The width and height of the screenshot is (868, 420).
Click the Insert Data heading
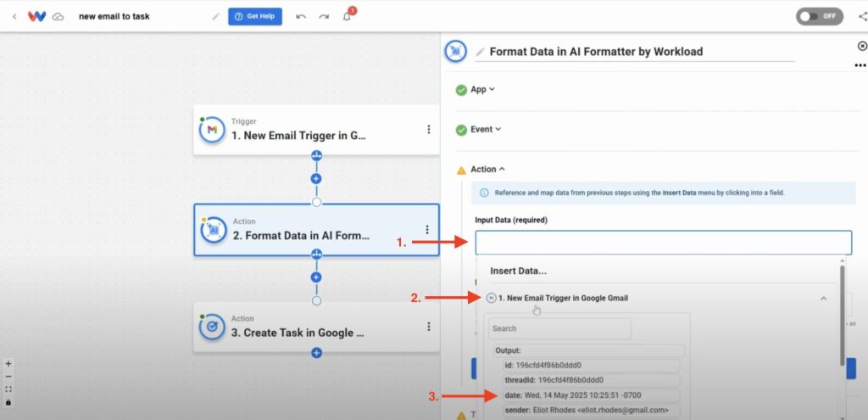tap(519, 272)
